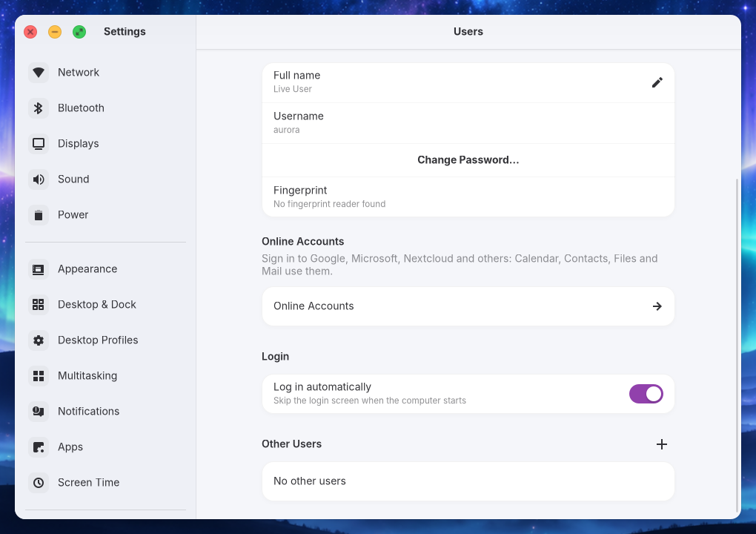Select Desktop Profiles label in sidebar
The image size is (756, 534).
[98, 340]
